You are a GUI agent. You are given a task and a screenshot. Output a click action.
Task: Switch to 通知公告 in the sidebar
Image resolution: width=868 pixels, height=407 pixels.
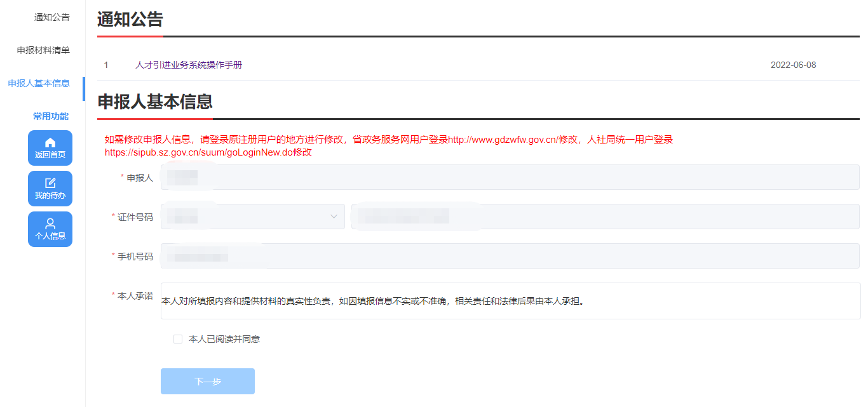[x=51, y=18]
